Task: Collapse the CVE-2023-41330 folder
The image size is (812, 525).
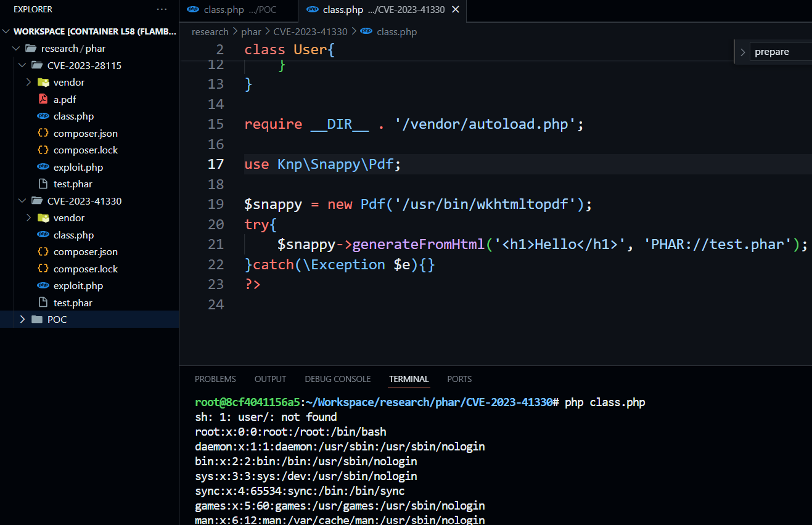Action: pyautogui.click(x=22, y=201)
